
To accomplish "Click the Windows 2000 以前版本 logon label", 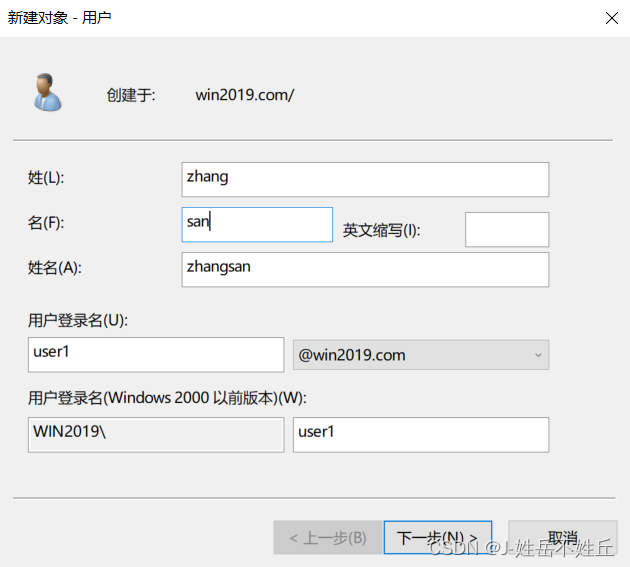I will 167,398.
